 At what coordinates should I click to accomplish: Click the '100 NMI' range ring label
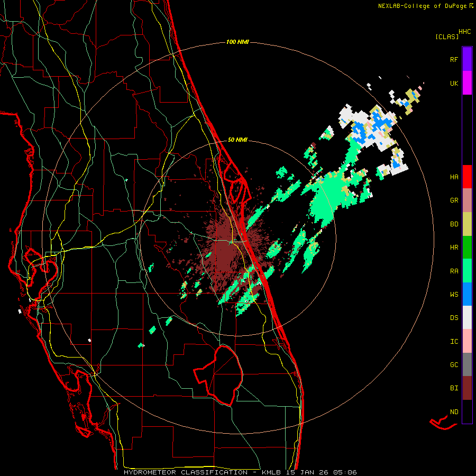(x=237, y=42)
